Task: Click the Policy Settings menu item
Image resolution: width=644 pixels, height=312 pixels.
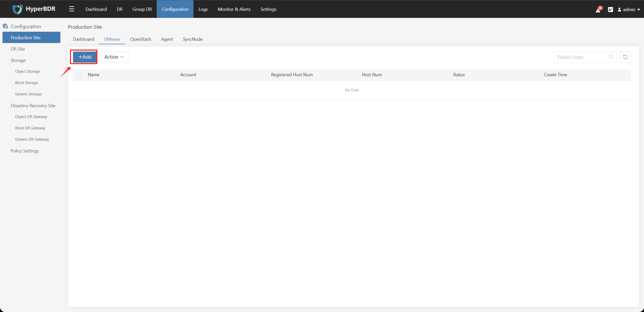Action: tap(25, 151)
